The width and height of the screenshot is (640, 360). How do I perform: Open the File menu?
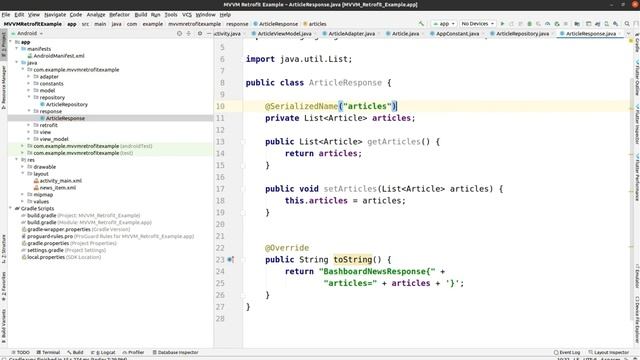[x=6, y=15]
